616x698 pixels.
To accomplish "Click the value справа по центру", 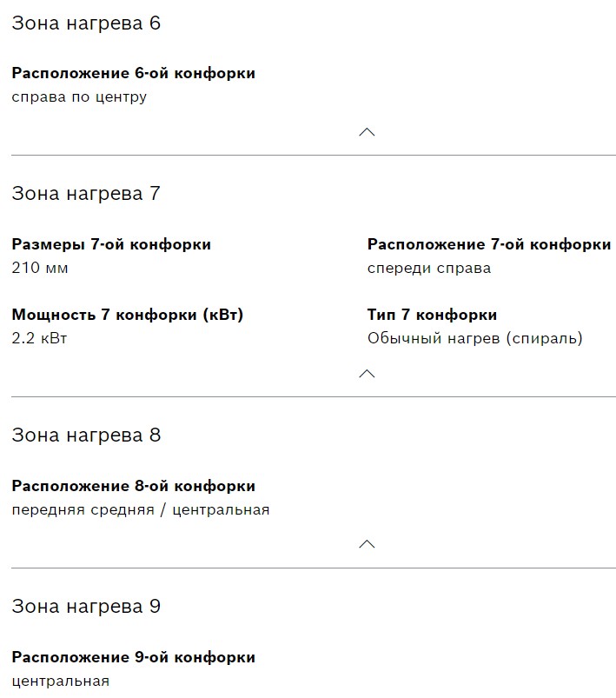I will click(79, 96).
